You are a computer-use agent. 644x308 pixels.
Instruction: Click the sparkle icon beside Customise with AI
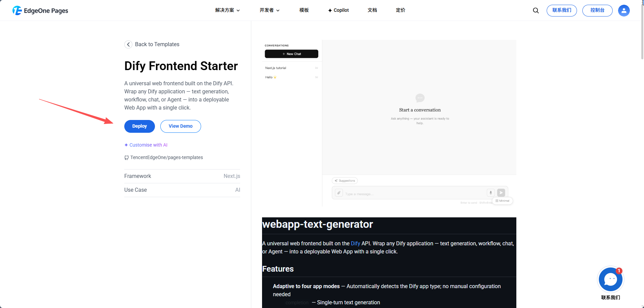[126, 145]
